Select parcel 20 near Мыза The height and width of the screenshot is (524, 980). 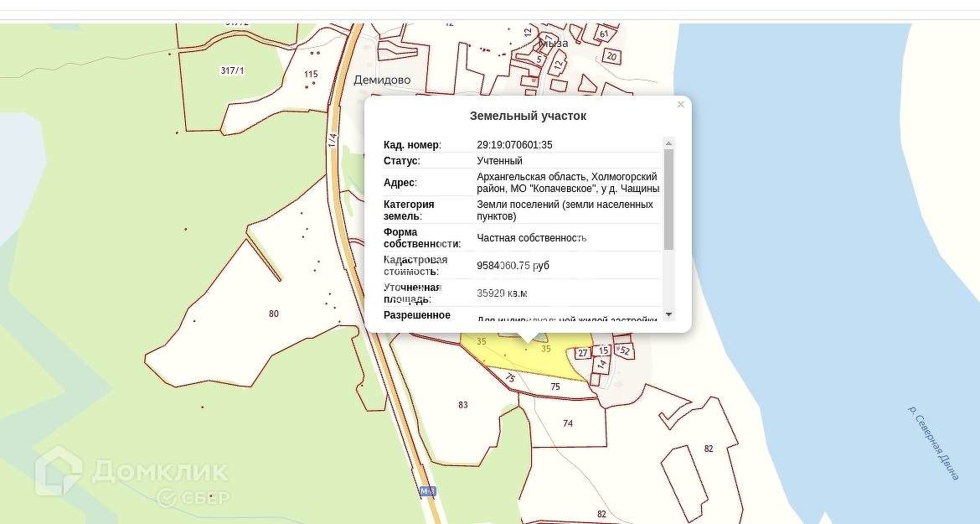(612, 56)
